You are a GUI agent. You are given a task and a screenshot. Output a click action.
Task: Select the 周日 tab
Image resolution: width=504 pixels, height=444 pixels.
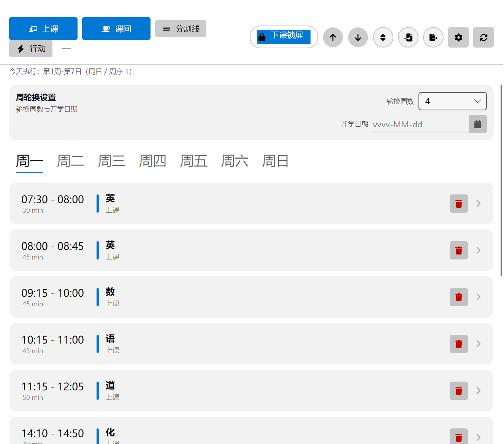[x=276, y=161]
